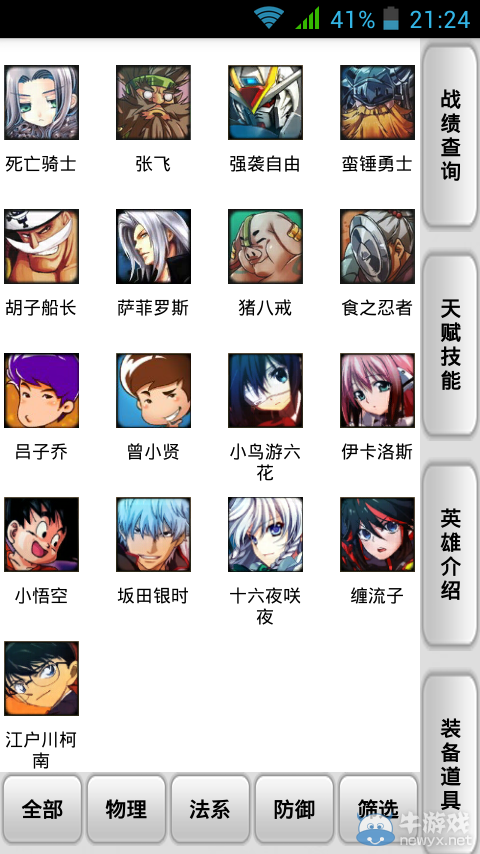The image size is (480, 854).
Task: Tap the 猪八戒 pig portrait
Action: (x=265, y=246)
